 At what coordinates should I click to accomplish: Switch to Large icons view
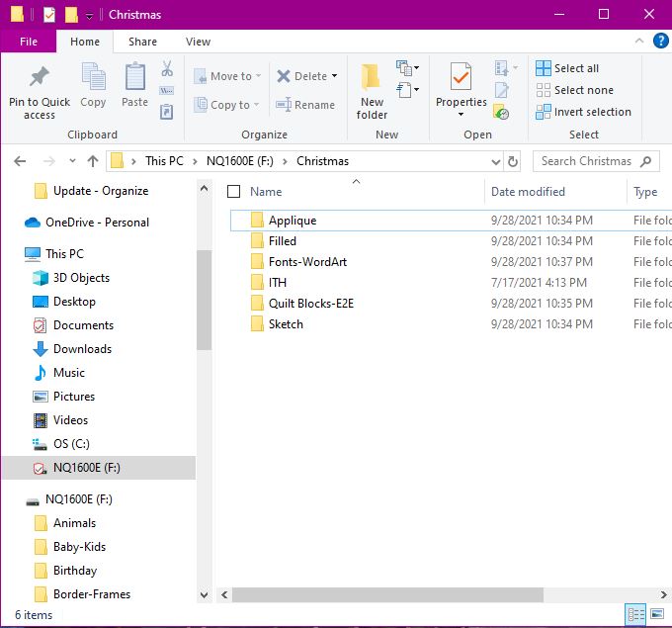[656, 615]
